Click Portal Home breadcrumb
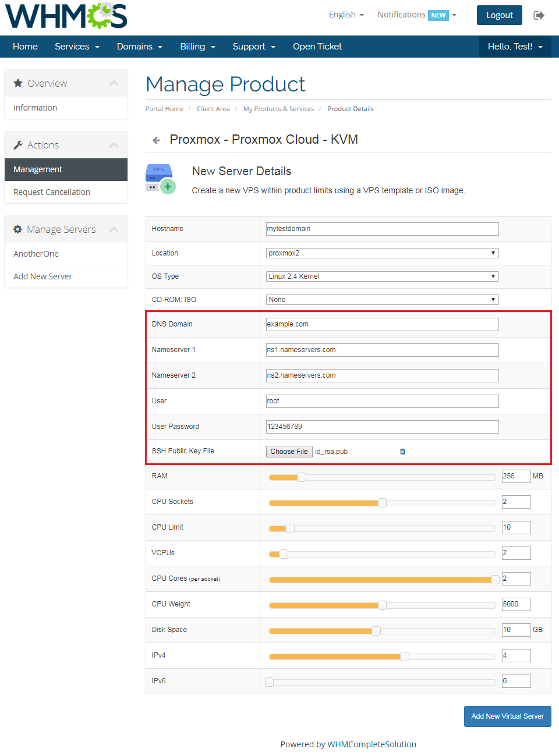Viewport: 559px width, 756px height. click(164, 109)
